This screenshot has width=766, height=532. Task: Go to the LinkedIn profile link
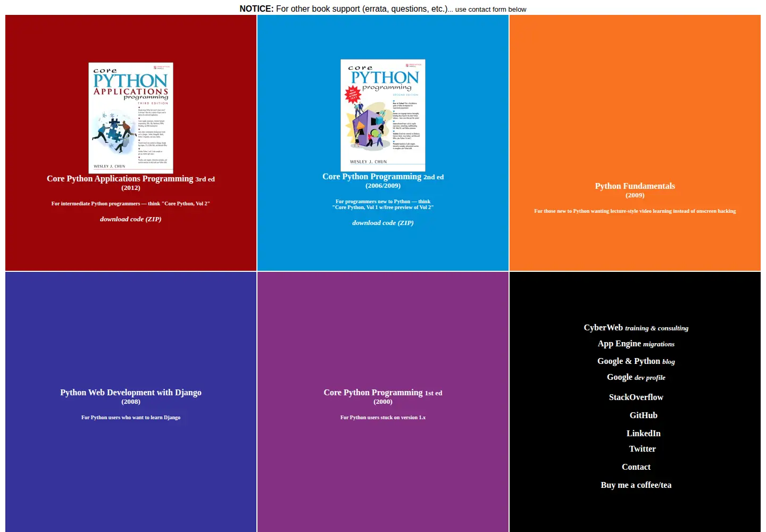click(x=644, y=434)
